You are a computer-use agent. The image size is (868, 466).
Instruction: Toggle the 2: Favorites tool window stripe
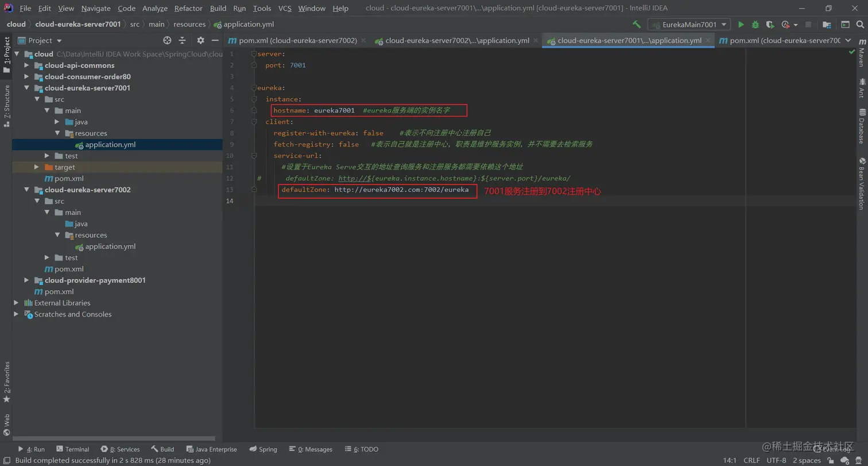pyautogui.click(x=6, y=382)
